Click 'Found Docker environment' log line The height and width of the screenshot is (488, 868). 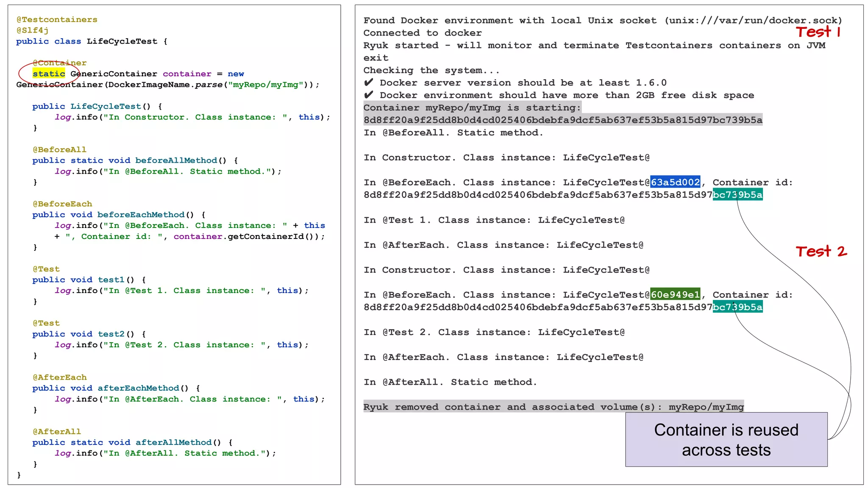[x=603, y=20]
